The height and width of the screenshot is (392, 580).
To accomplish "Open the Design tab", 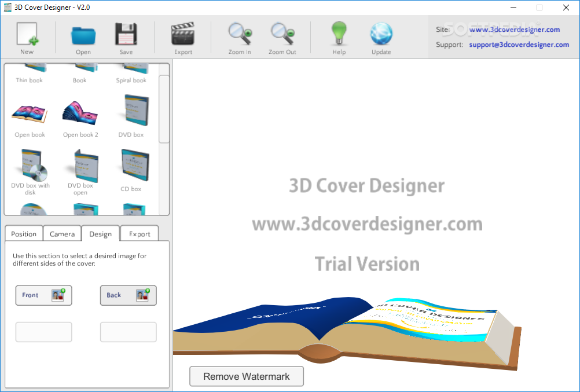I will tap(100, 233).
